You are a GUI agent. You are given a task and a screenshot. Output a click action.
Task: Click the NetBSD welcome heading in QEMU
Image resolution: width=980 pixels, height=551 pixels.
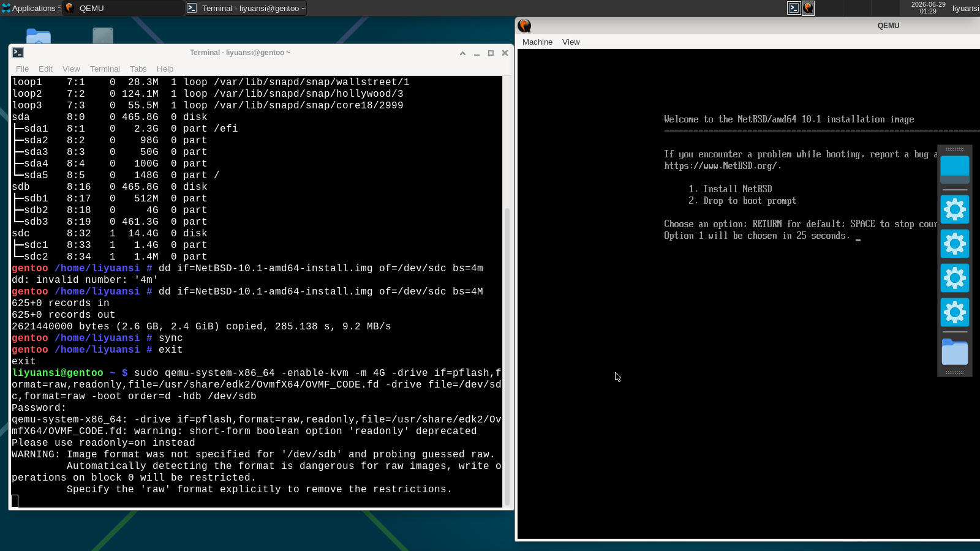[789, 119]
